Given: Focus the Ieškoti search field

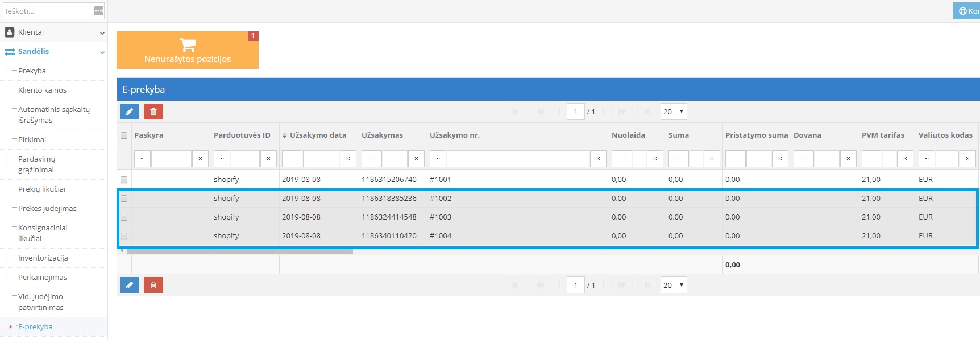Looking at the screenshot, I should pyautogui.click(x=48, y=11).
